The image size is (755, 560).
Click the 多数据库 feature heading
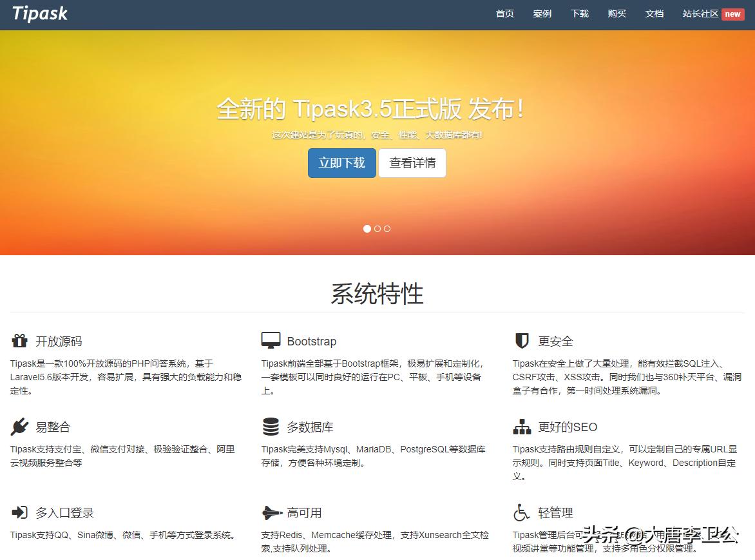click(310, 427)
